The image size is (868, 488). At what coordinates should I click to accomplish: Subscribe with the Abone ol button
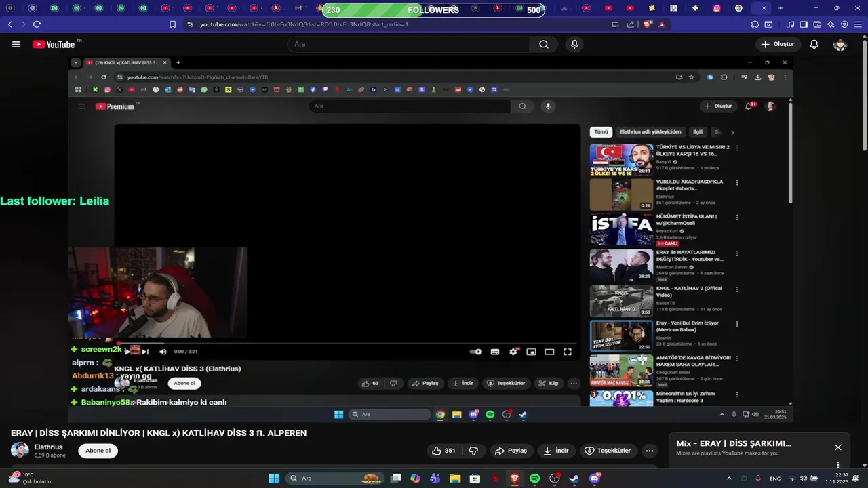tap(98, 451)
